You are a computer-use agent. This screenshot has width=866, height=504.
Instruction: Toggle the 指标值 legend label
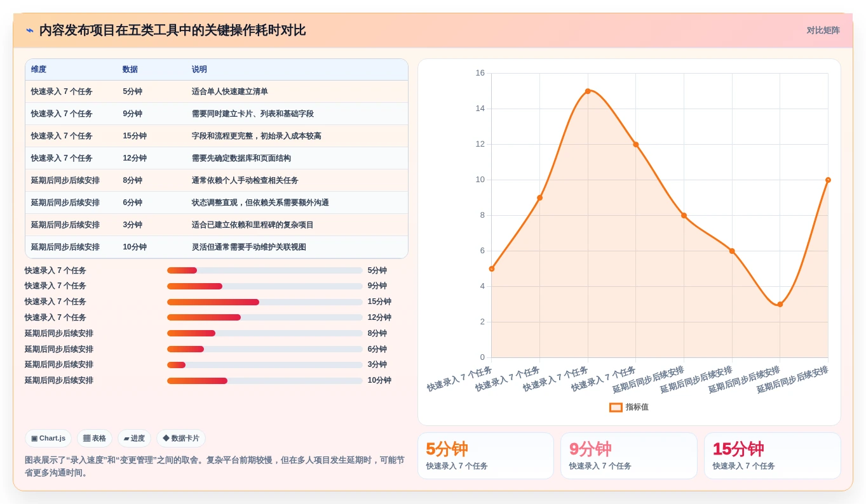(x=637, y=408)
